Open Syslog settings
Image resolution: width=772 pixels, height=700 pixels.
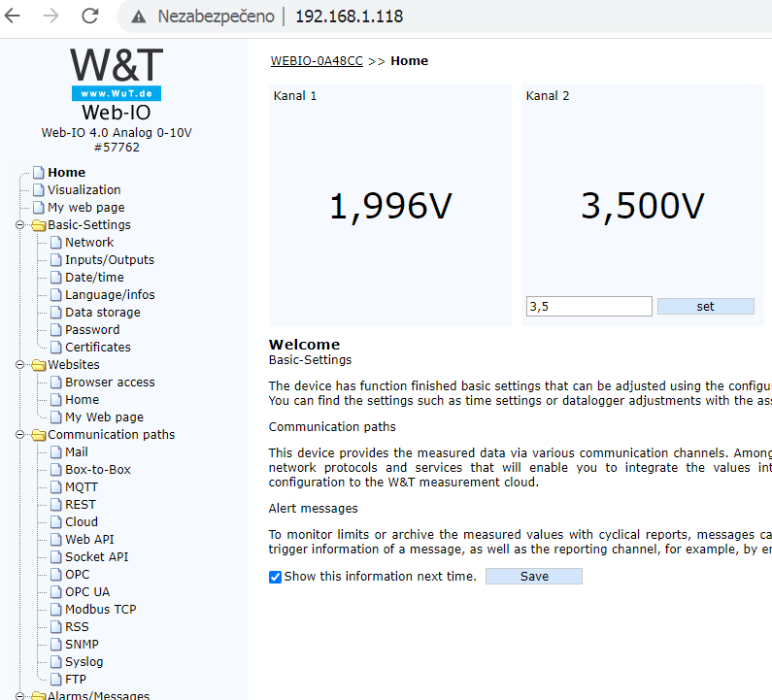pyautogui.click(x=84, y=661)
